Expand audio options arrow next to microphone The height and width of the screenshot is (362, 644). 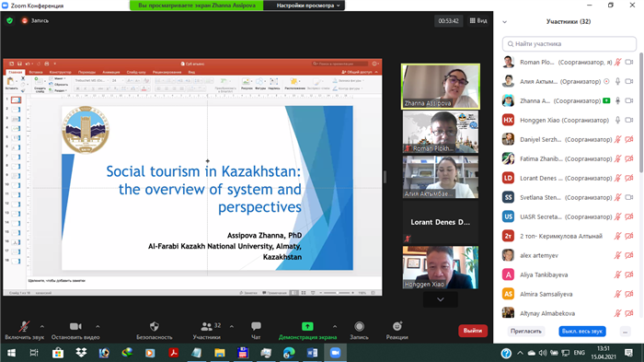click(x=42, y=327)
